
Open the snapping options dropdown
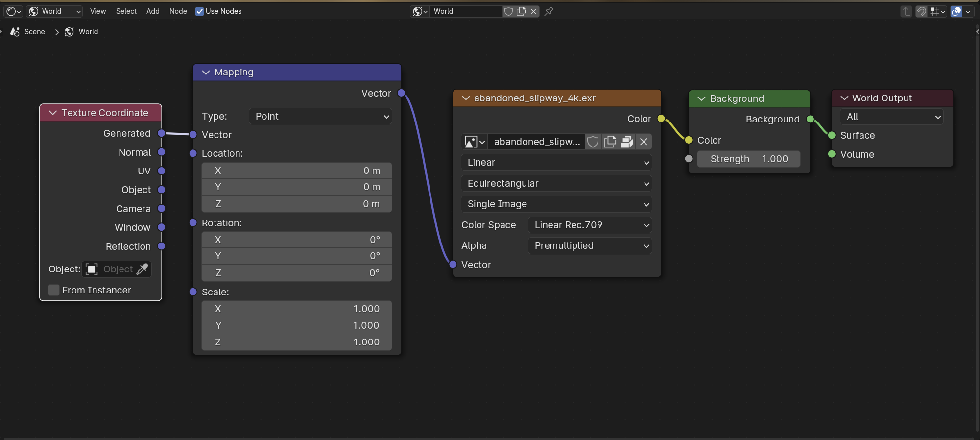(937, 11)
